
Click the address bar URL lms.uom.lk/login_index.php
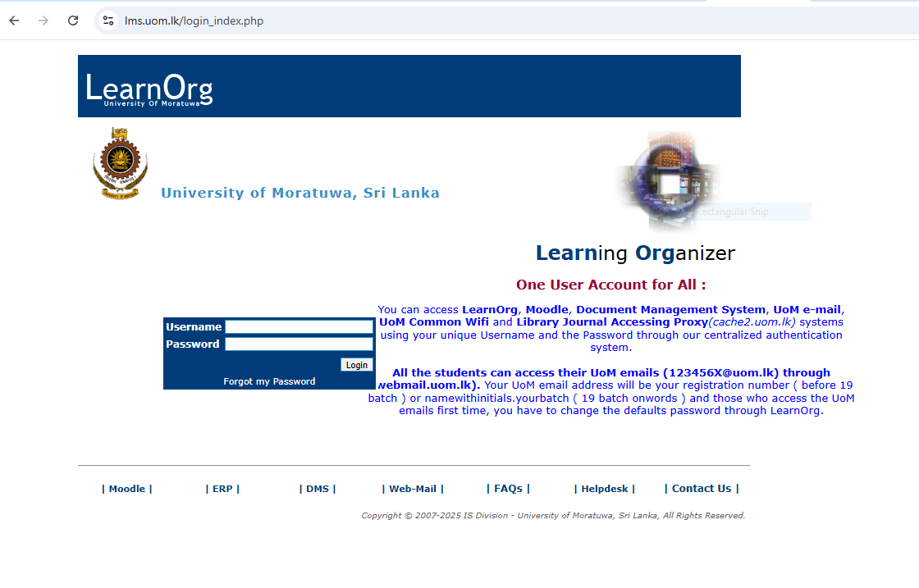pyautogui.click(x=194, y=21)
